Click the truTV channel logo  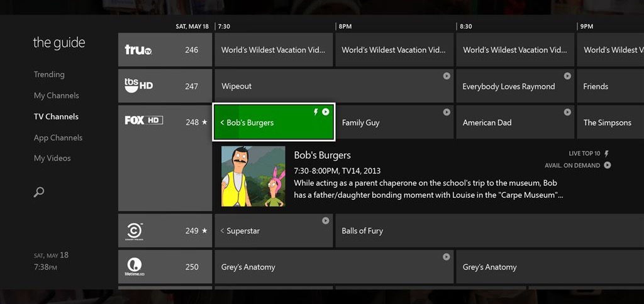(x=138, y=50)
